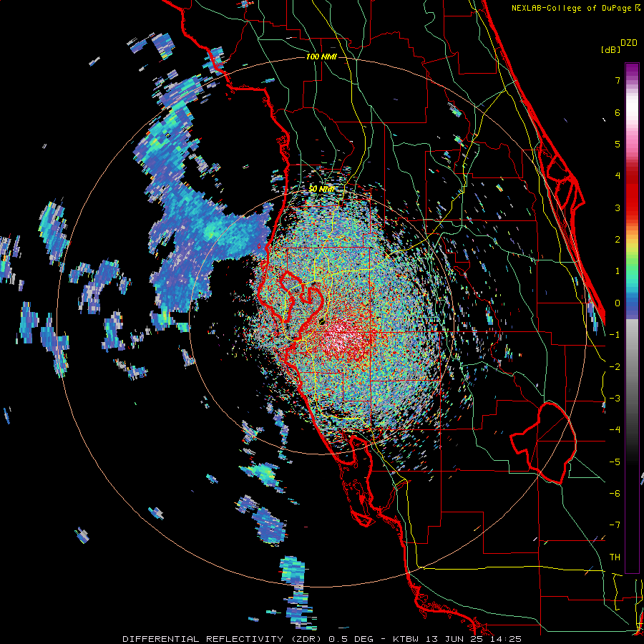The image size is (644, 644).
Task: Click the -4 dB scale label
Action: click(615, 430)
